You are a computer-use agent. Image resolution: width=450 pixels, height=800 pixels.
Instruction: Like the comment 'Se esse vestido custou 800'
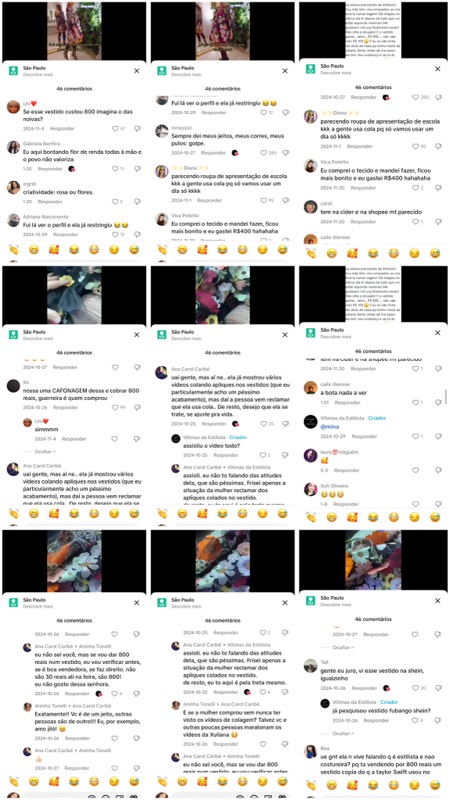pos(115,129)
